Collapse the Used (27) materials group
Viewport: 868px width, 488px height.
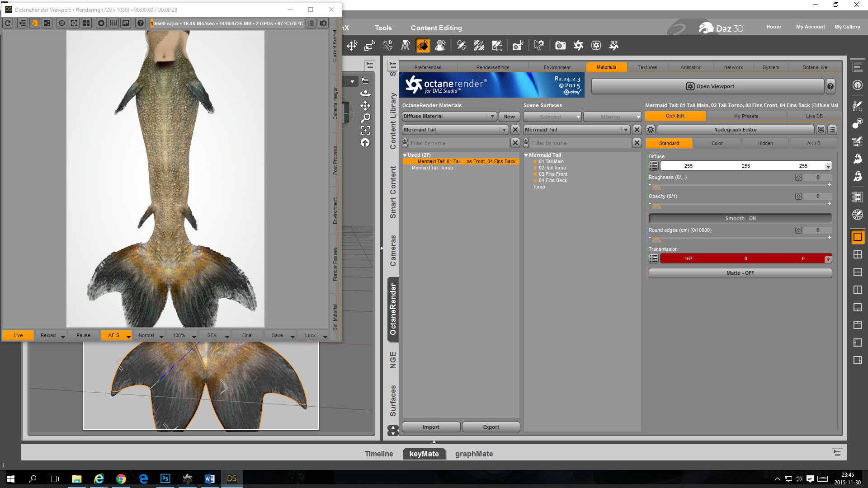(405, 155)
